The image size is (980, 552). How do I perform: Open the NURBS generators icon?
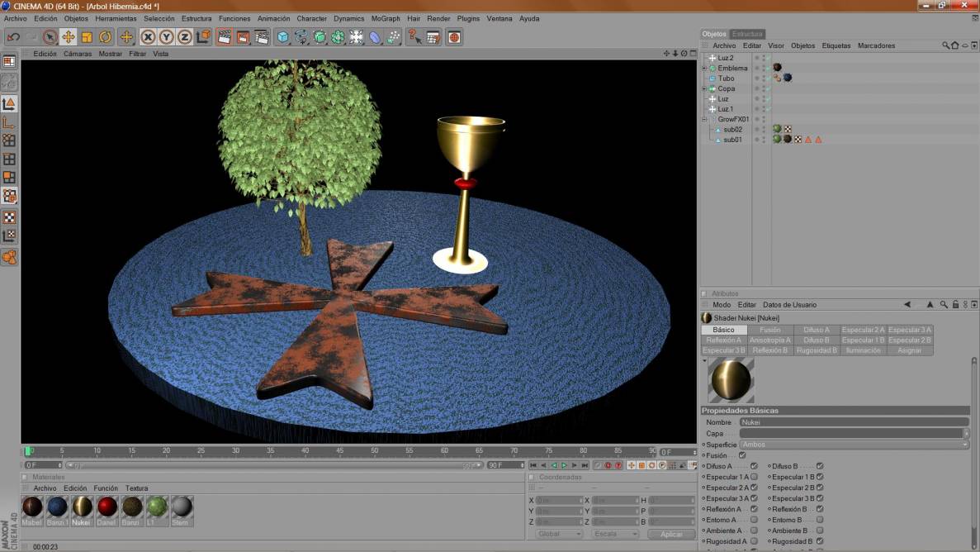pyautogui.click(x=320, y=37)
